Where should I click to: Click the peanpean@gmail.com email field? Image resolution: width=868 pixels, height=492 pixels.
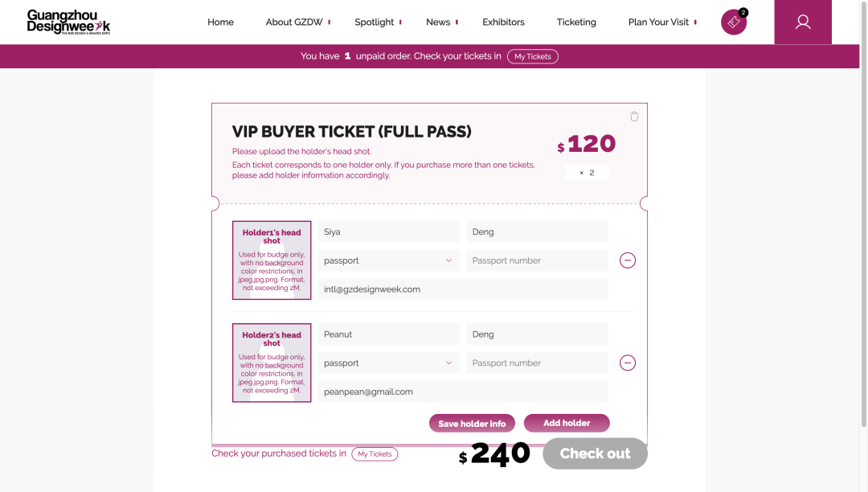tap(462, 392)
